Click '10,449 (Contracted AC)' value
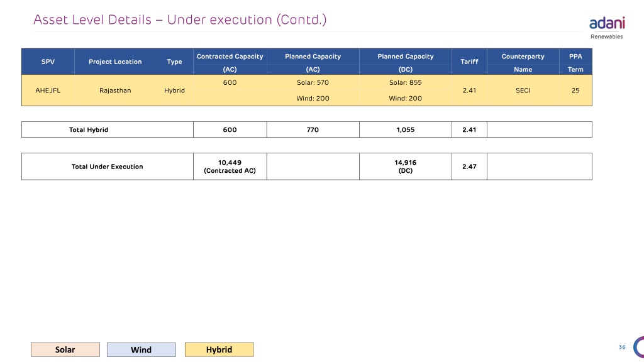 point(230,167)
